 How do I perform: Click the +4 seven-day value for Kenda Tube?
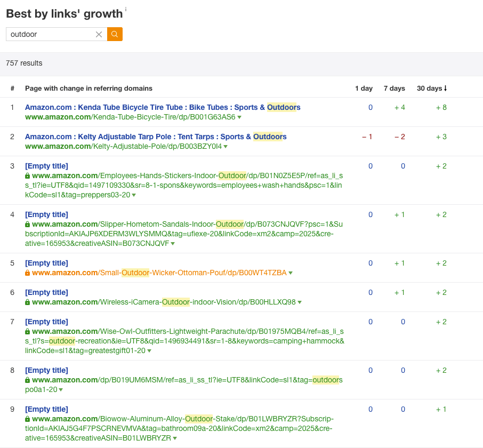click(399, 108)
